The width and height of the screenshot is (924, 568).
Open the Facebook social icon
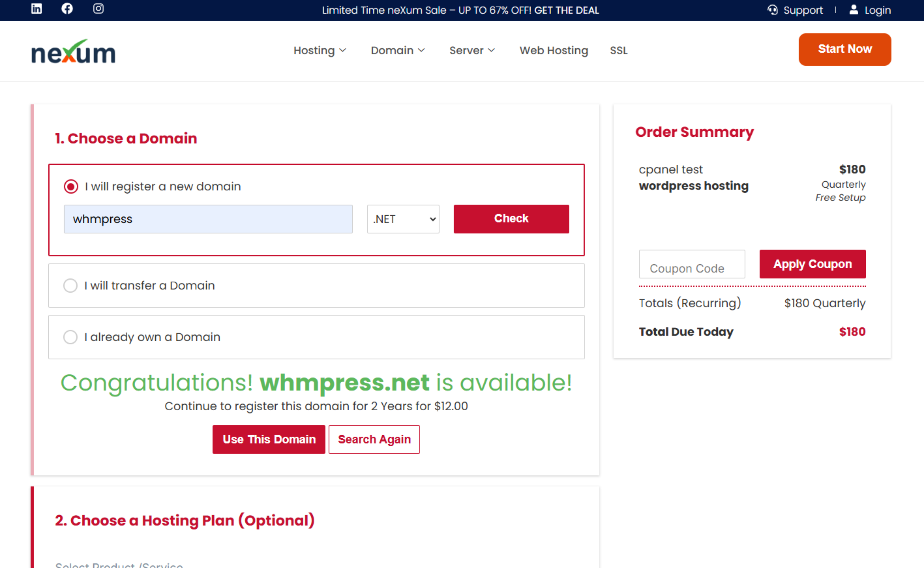pos(67,9)
